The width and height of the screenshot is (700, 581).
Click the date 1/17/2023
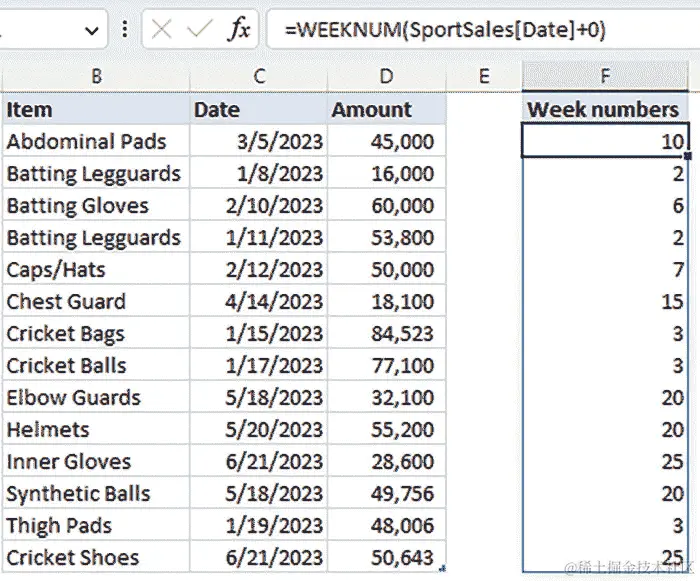(258, 365)
